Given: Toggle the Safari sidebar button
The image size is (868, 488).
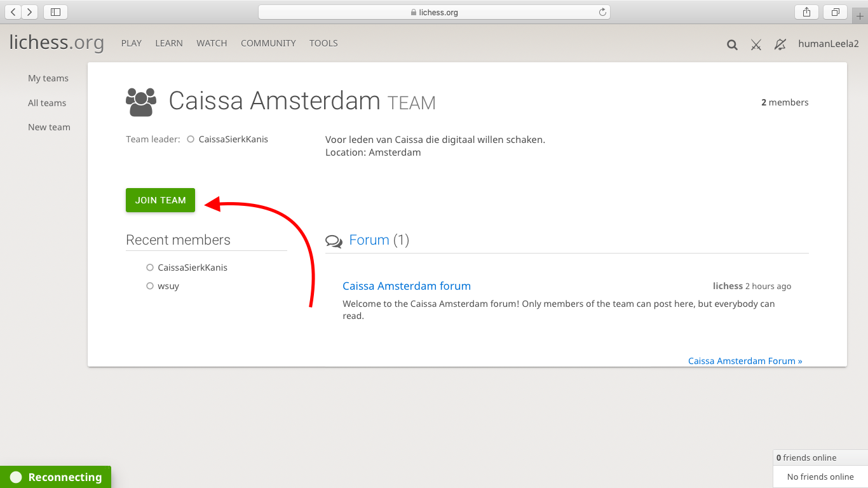Looking at the screenshot, I should [55, 11].
